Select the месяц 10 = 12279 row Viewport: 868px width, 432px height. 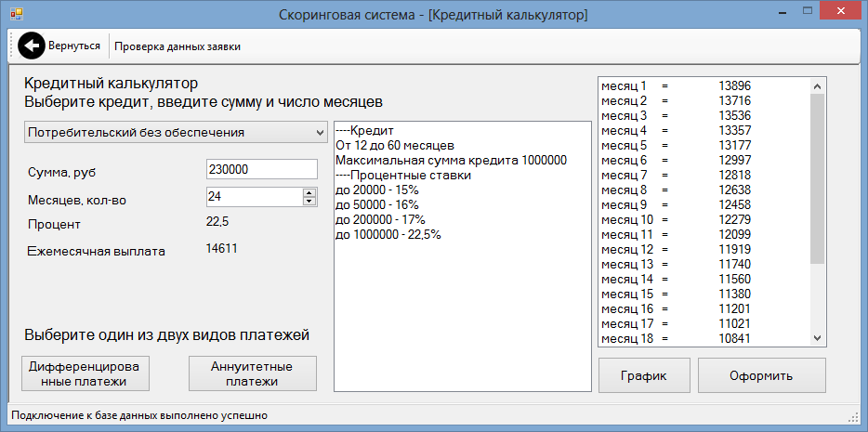pyautogui.click(x=704, y=219)
